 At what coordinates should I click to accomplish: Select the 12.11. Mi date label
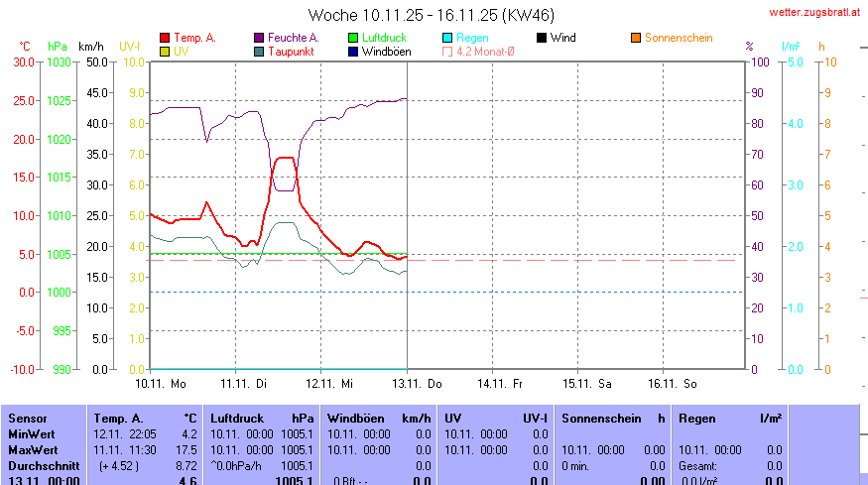click(x=330, y=382)
